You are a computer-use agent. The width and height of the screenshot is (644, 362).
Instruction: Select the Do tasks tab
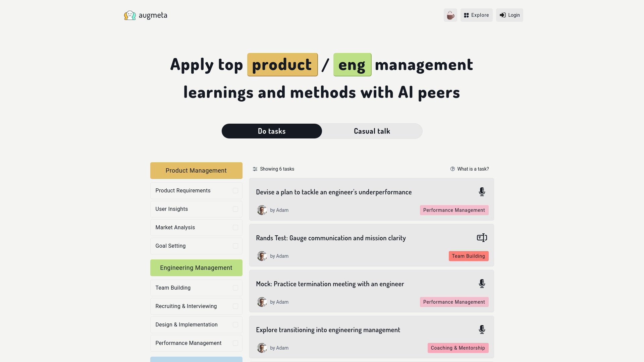coord(272,131)
